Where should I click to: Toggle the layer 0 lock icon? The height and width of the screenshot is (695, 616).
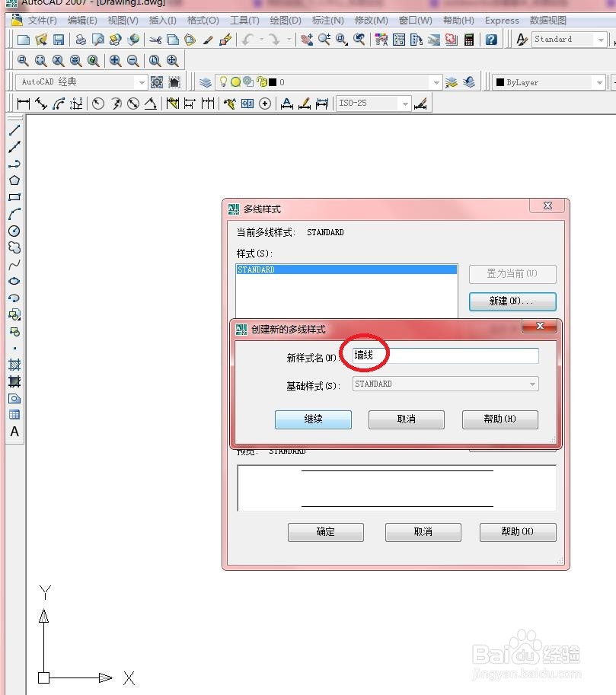coord(262,82)
